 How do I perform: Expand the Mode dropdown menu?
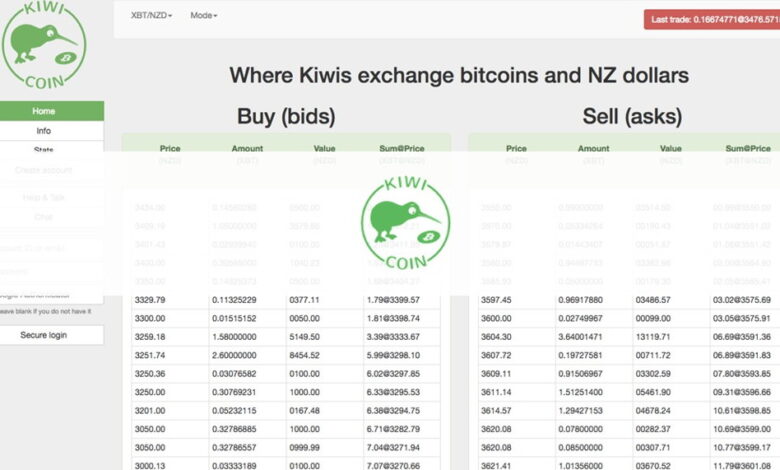[x=203, y=15]
